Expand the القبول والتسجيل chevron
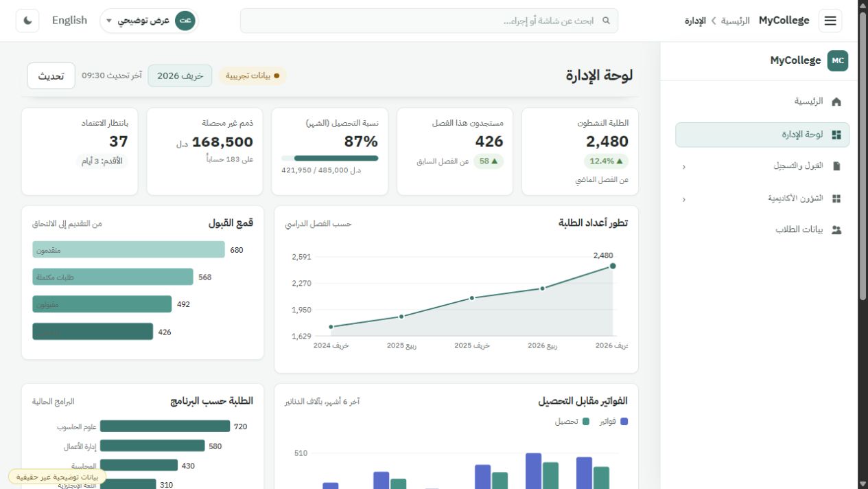The width and height of the screenshot is (868, 489). coord(684,167)
